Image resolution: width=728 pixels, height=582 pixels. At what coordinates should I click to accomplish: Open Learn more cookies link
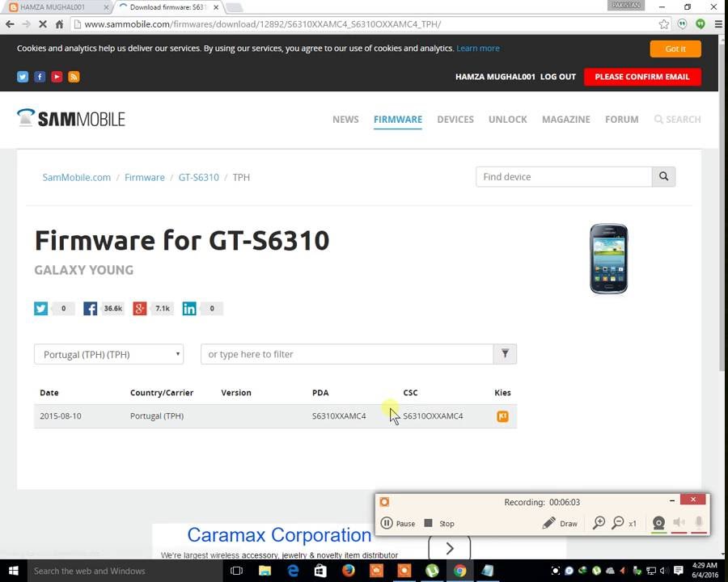pyautogui.click(x=478, y=48)
